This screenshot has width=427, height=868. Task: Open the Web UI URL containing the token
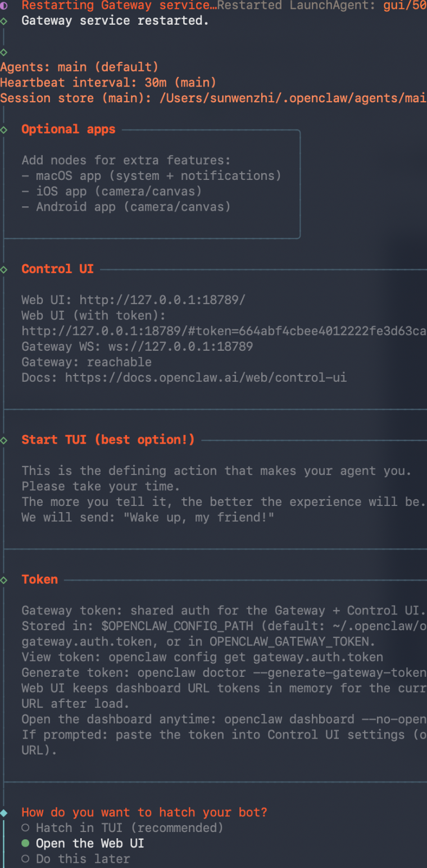(223, 331)
